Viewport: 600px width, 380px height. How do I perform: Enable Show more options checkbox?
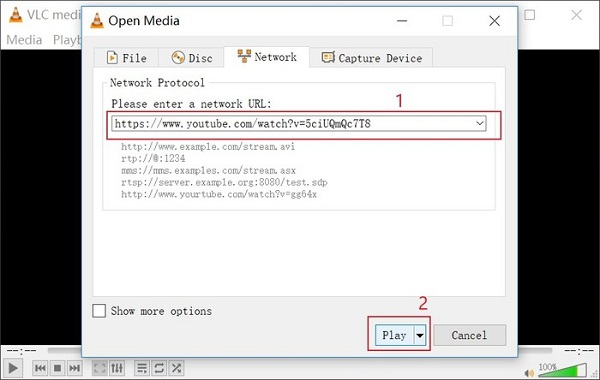tap(99, 311)
